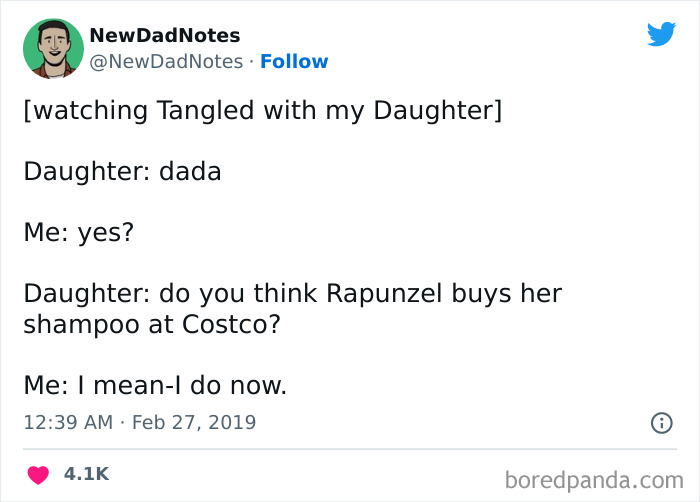
Task: Click the 'shampoo at Costco?' text
Action: point(152,324)
